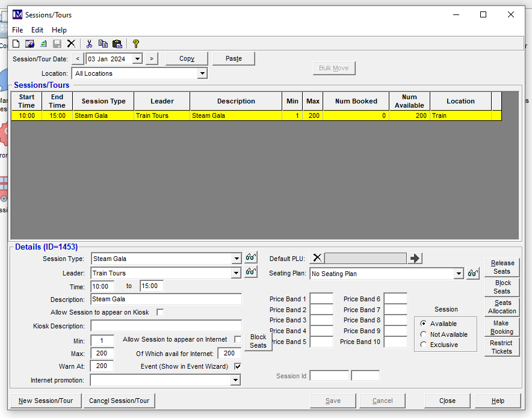Click the Make Booking button
The image size is (532, 418).
click(502, 327)
